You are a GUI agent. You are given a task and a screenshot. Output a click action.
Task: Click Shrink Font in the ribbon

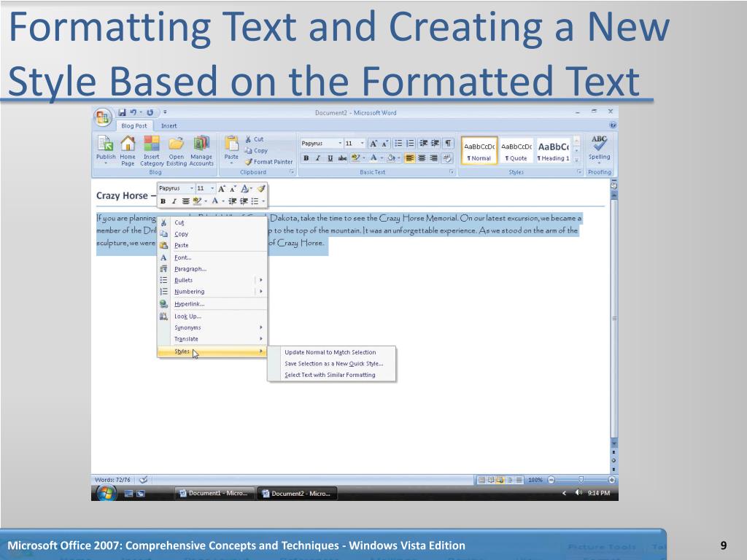(384, 144)
